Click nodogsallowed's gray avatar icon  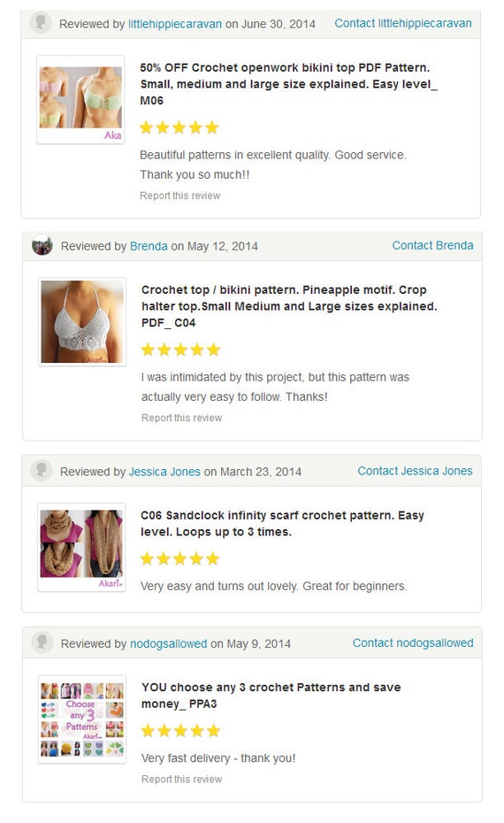point(42,642)
